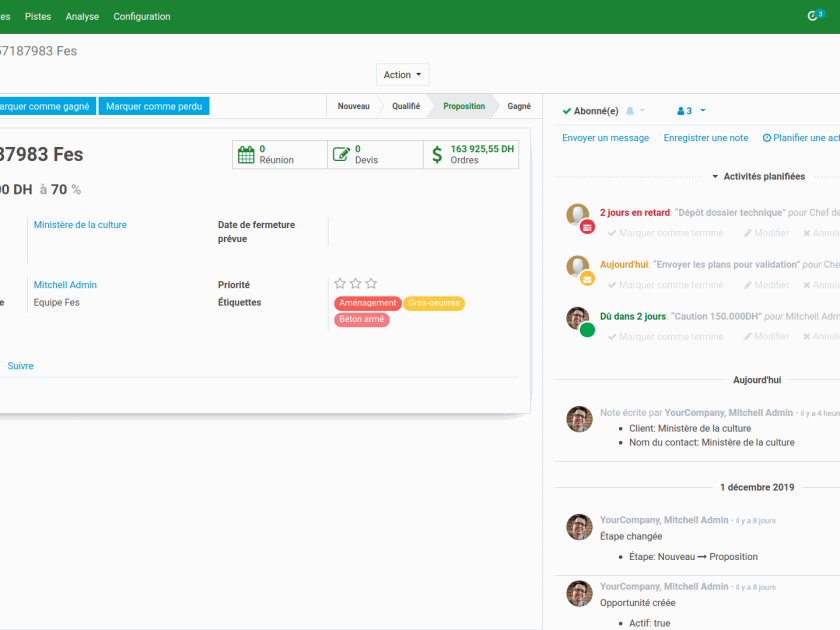The height and width of the screenshot is (630, 840).
Task: Click the Modifier pencil on the overdue activity
Action: (x=766, y=232)
